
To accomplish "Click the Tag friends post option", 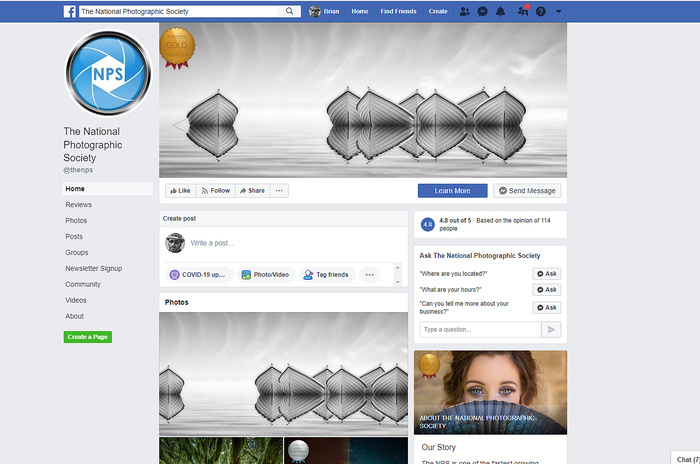I will (327, 275).
